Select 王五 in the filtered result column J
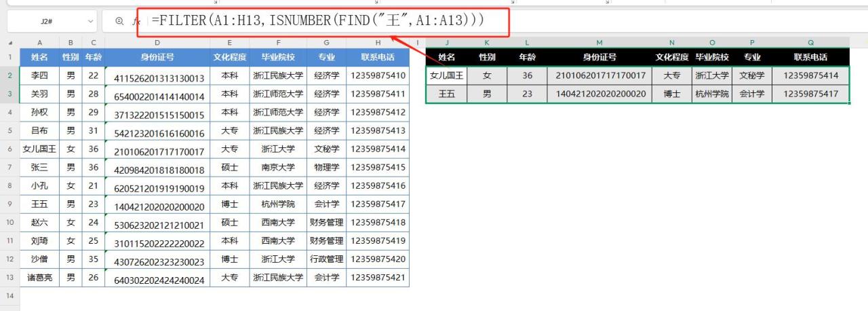 pos(446,94)
